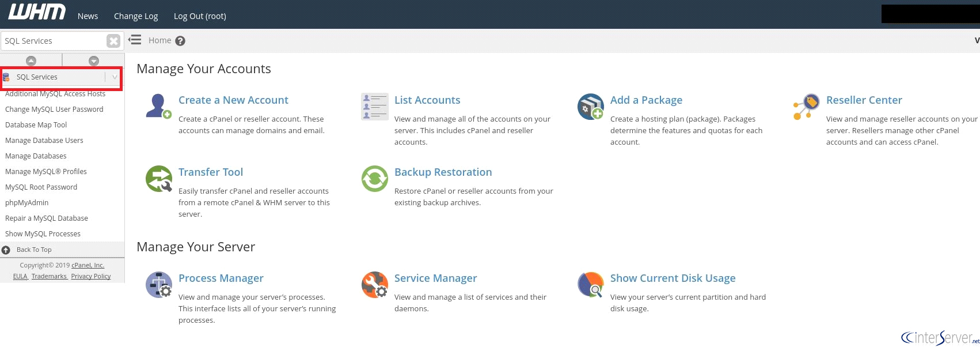Open the Privacy Policy footer link
The height and width of the screenshot is (347, 980).
[91, 277]
